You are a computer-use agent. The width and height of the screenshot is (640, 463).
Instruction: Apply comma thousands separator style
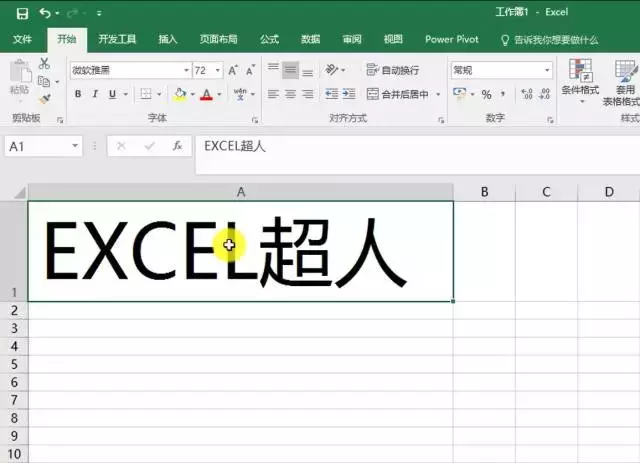pyautogui.click(x=503, y=94)
